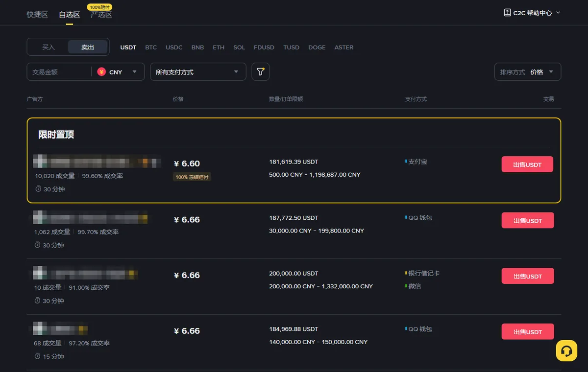This screenshot has width=588, height=372.
Task: Open the advertiser name with 68 成交量
Action: pos(60,328)
